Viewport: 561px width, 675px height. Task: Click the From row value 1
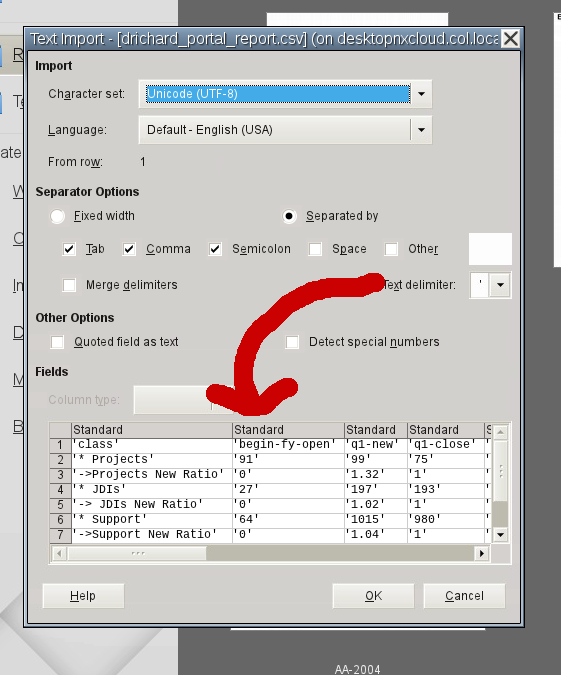coord(143,162)
